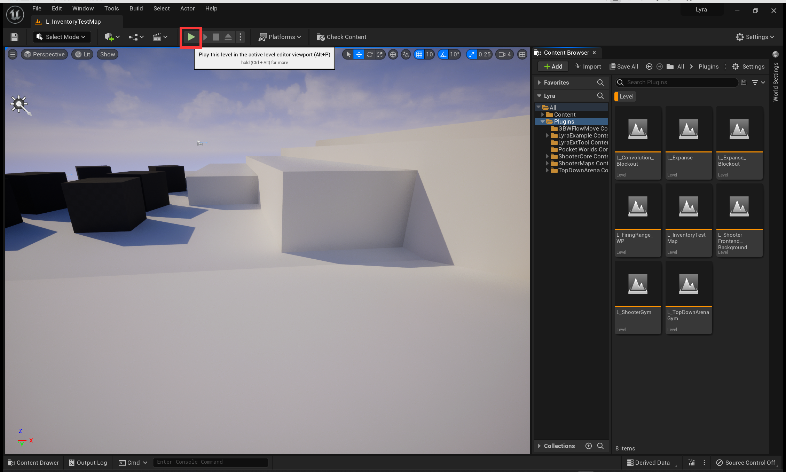The height and width of the screenshot is (472, 786).
Task: Open the Build menu
Action: pyautogui.click(x=136, y=9)
